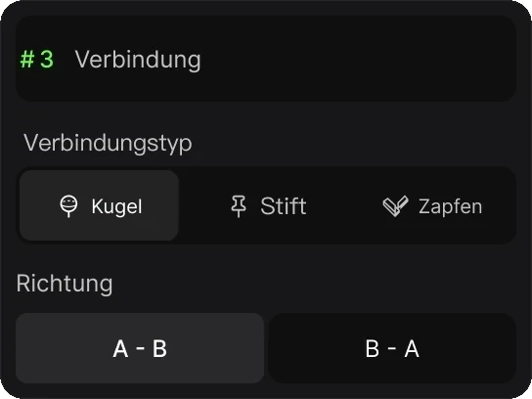Switch connection type to Stift
Screen dimensions: 532x399
pos(268,205)
